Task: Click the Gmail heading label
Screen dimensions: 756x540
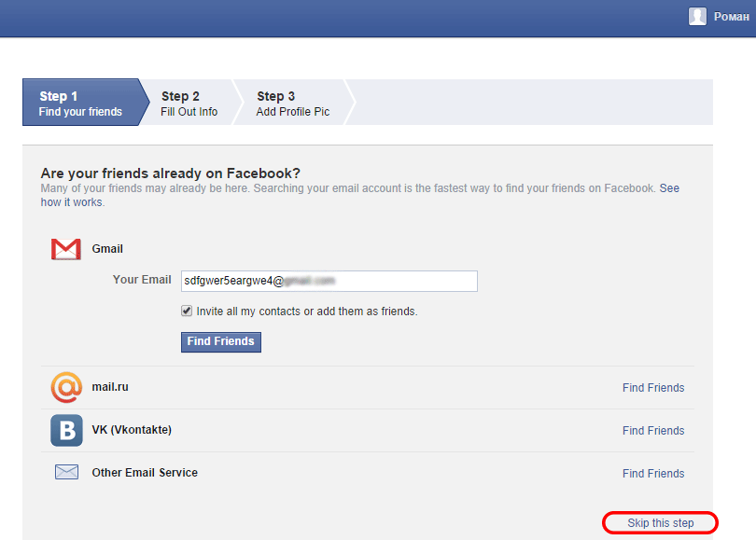Action: (x=106, y=248)
